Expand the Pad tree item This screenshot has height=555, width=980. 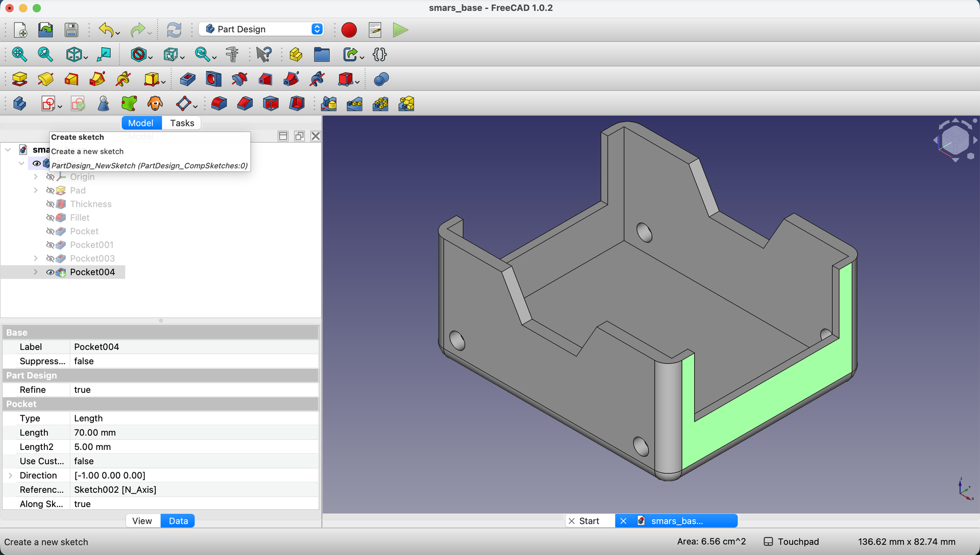[36, 190]
